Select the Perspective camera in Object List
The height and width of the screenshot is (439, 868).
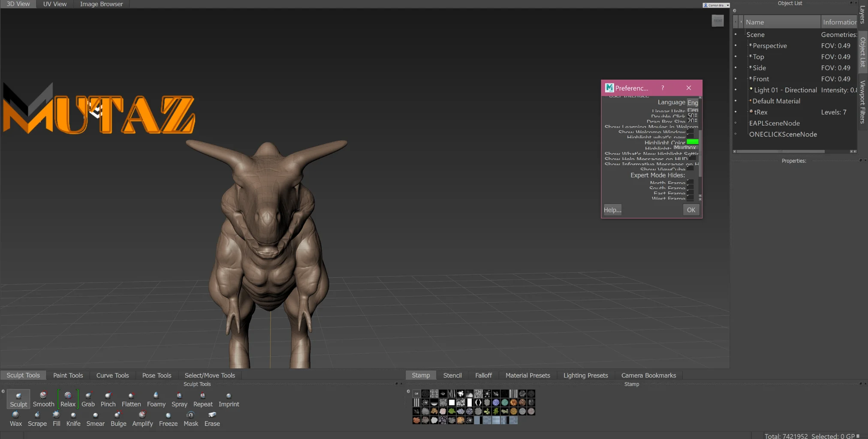click(769, 45)
